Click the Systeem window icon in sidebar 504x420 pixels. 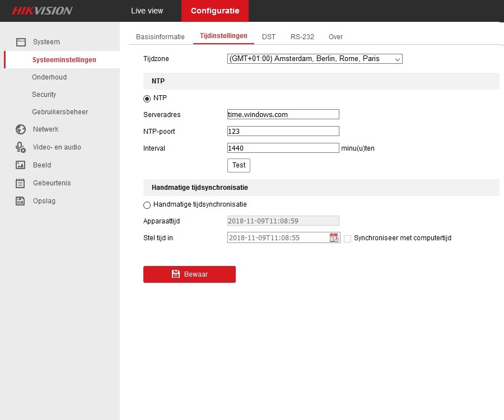pyautogui.click(x=21, y=42)
